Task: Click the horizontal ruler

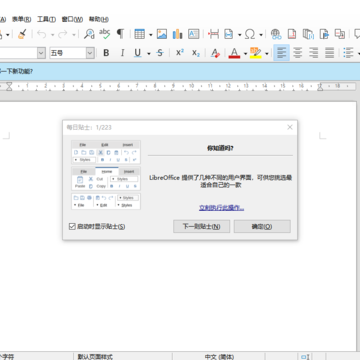Action: pos(178,87)
